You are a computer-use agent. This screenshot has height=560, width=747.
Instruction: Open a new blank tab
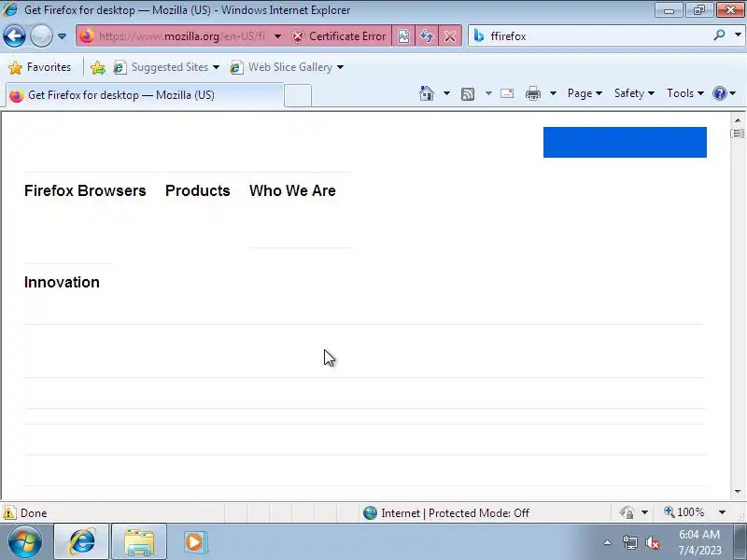(298, 95)
